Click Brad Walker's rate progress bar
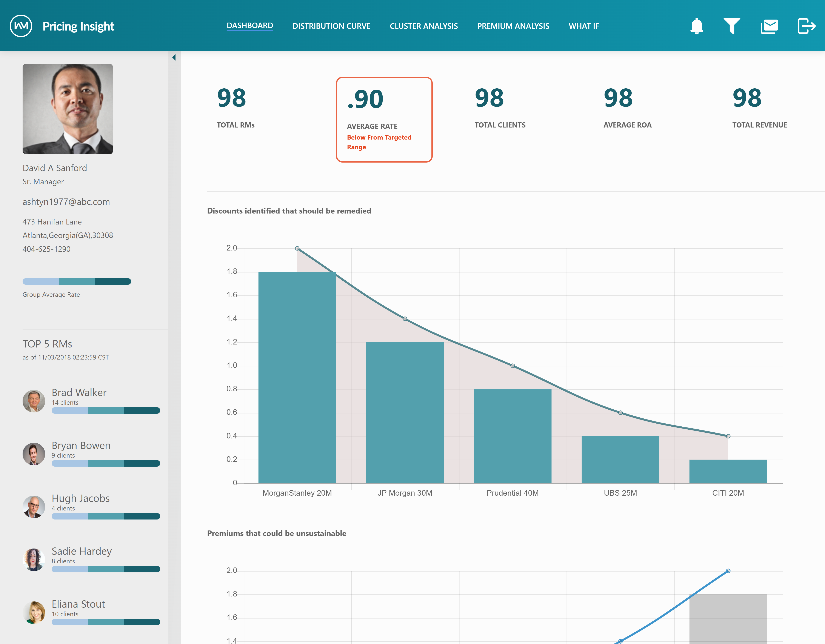Viewport: 825px width, 644px height. tap(106, 410)
